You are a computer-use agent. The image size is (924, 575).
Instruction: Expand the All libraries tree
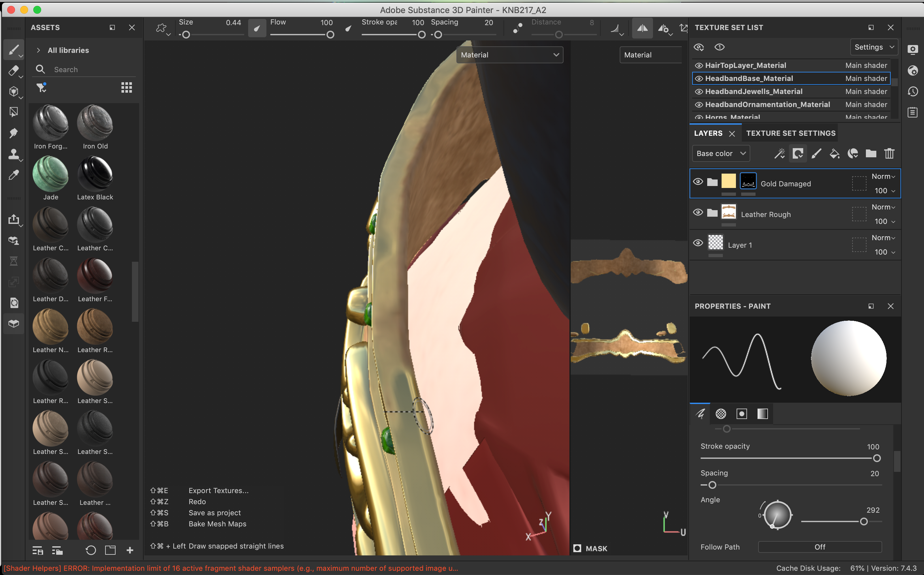coord(39,50)
